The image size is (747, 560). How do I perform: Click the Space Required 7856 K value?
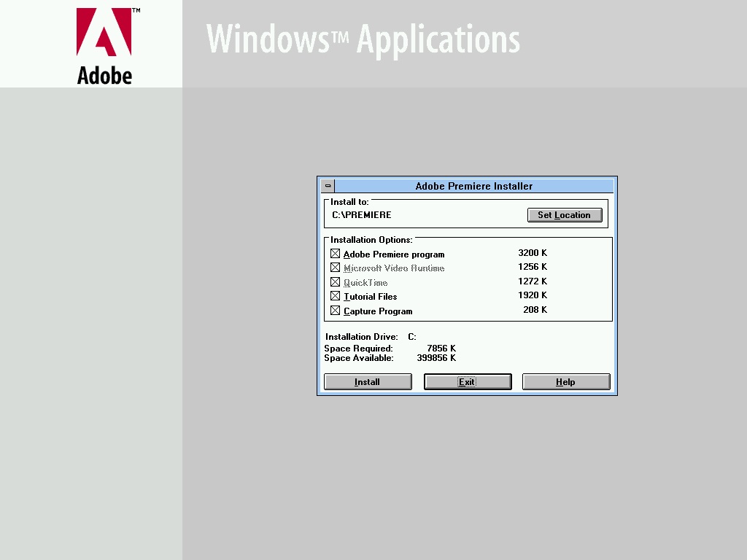point(441,349)
